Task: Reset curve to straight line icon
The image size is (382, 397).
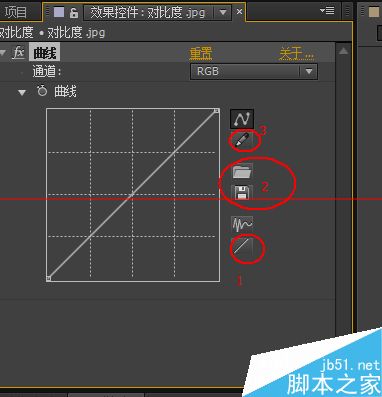Action: point(242,247)
